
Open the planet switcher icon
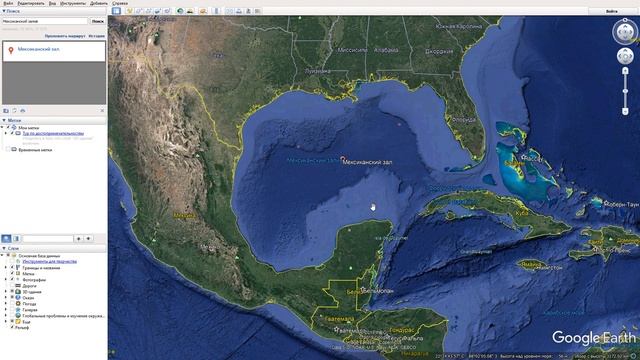[203, 11]
